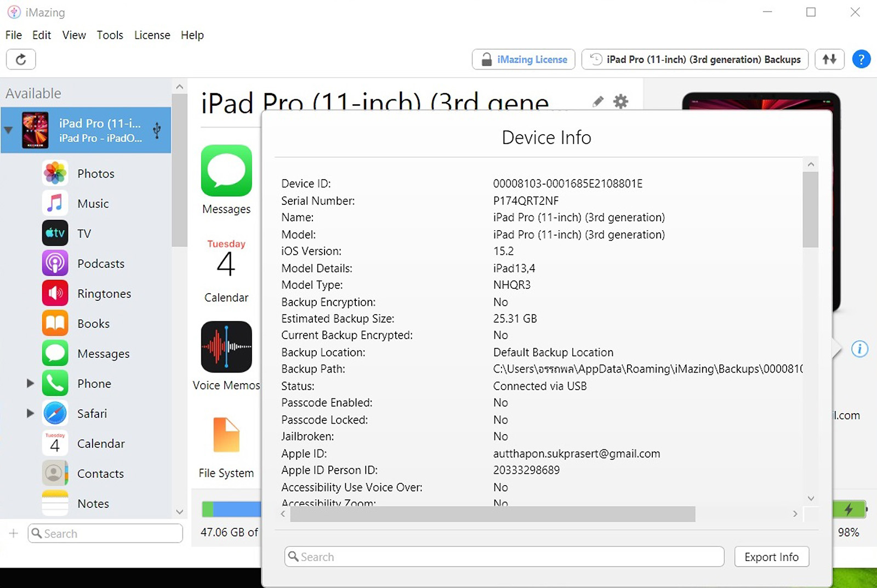Click the Backup Path value
The width and height of the screenshot is (877, 588).
648,369
